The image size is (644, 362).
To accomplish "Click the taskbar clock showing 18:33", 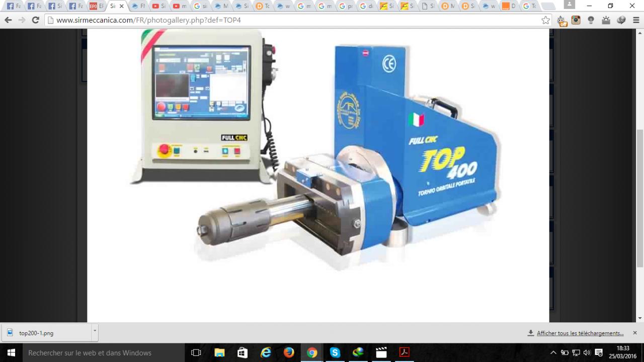I will point(623,352).
